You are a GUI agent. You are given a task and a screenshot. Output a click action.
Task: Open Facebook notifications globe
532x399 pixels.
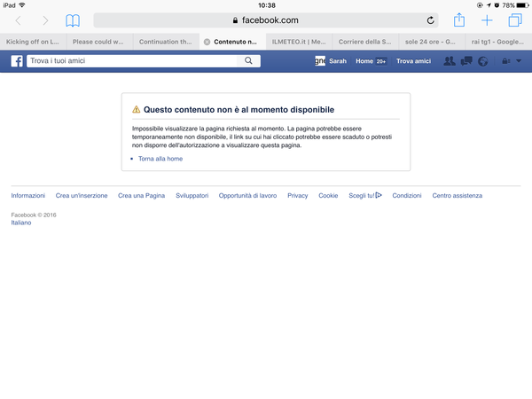tap(482, 61)
